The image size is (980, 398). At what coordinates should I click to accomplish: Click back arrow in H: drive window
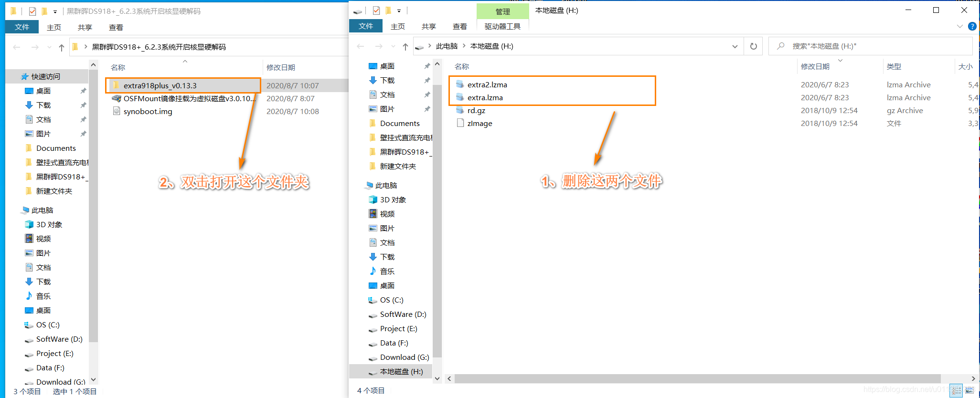tap(361, 46)
